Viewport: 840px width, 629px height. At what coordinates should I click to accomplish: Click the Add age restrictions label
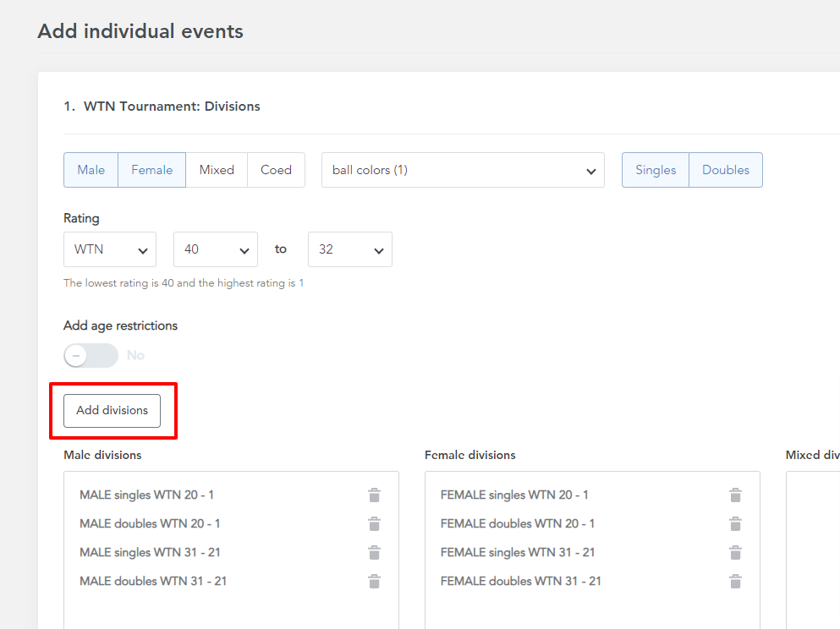click(120, 326)
